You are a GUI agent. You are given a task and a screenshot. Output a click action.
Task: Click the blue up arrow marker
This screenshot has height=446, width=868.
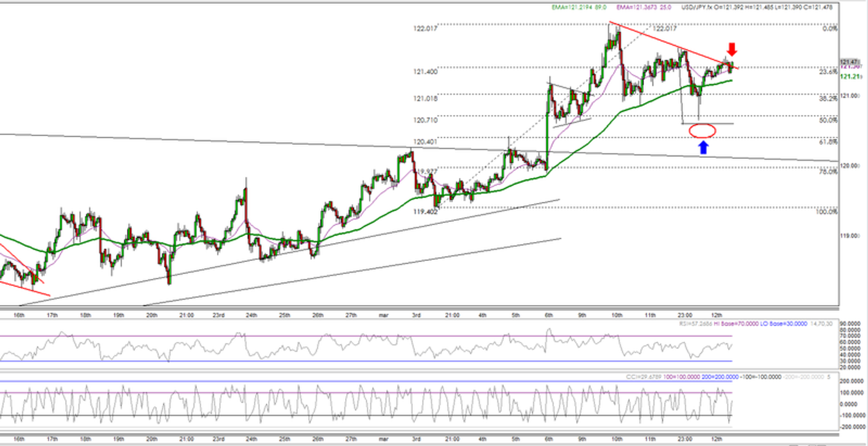[x=704, y=147]
